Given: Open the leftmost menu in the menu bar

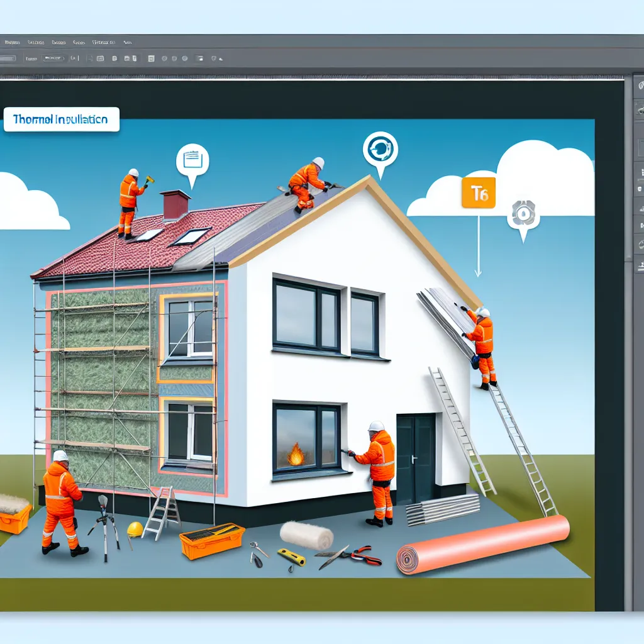Looking at the screenshot, I should coord(12,43).
